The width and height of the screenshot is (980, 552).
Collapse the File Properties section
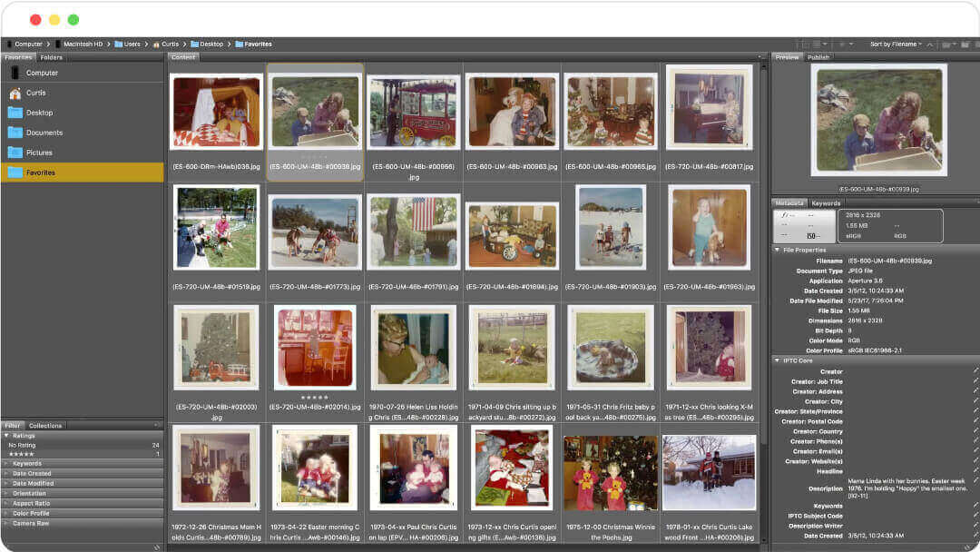click(x=777, y=250)
